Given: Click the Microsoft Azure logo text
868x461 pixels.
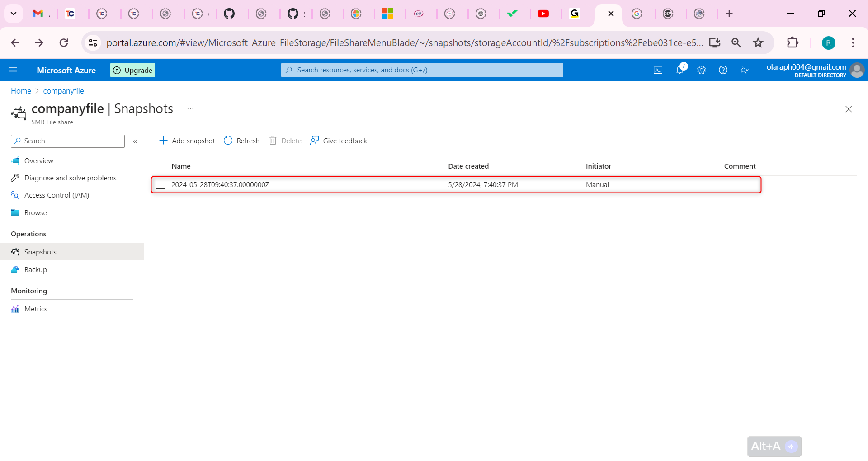Looking at the screenshot, I should [66, 70].
